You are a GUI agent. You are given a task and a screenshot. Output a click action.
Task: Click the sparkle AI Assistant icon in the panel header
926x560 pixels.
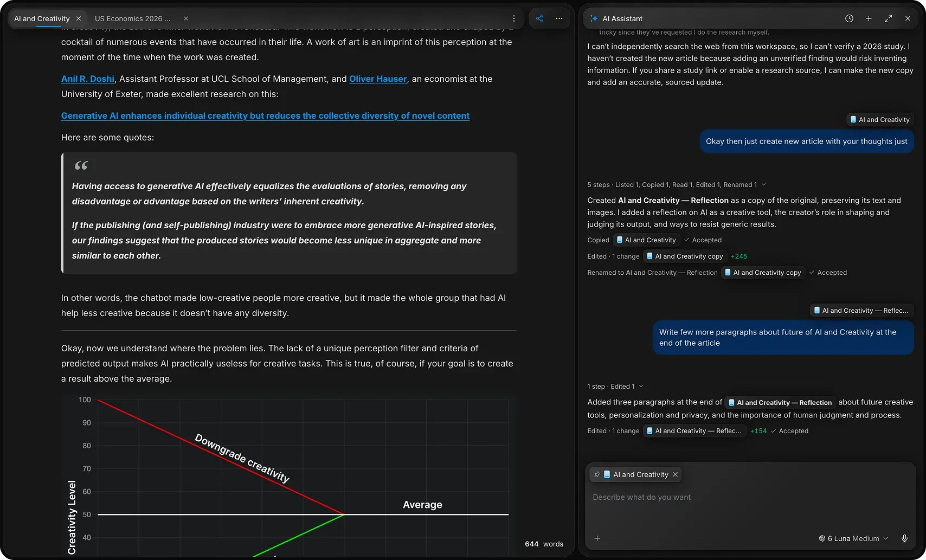click(594, 18)
